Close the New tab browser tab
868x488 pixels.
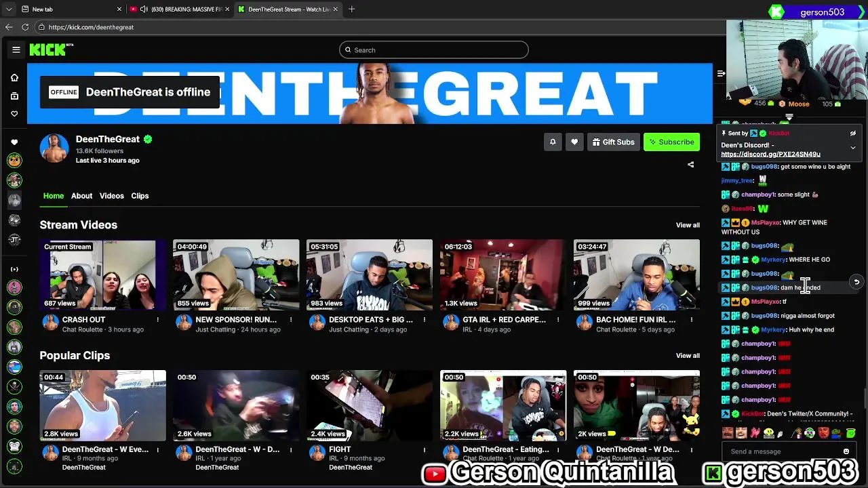(x=119, y=9)
